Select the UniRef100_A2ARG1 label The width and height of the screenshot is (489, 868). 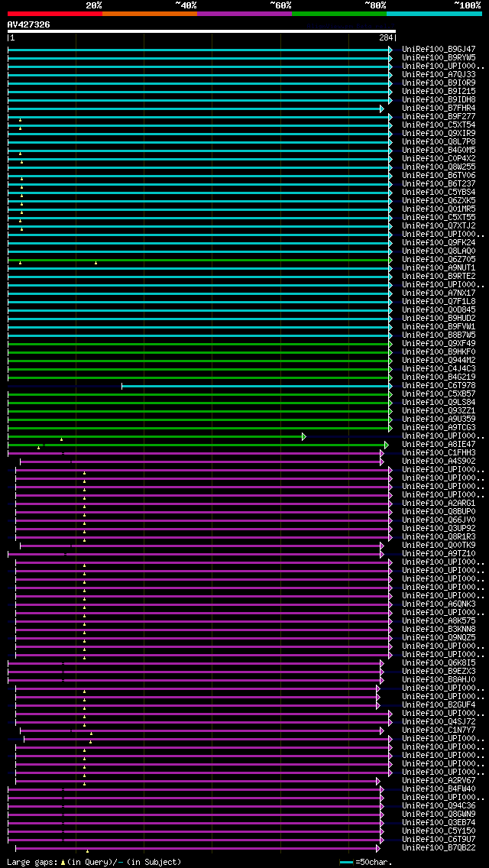coord(439,504)
